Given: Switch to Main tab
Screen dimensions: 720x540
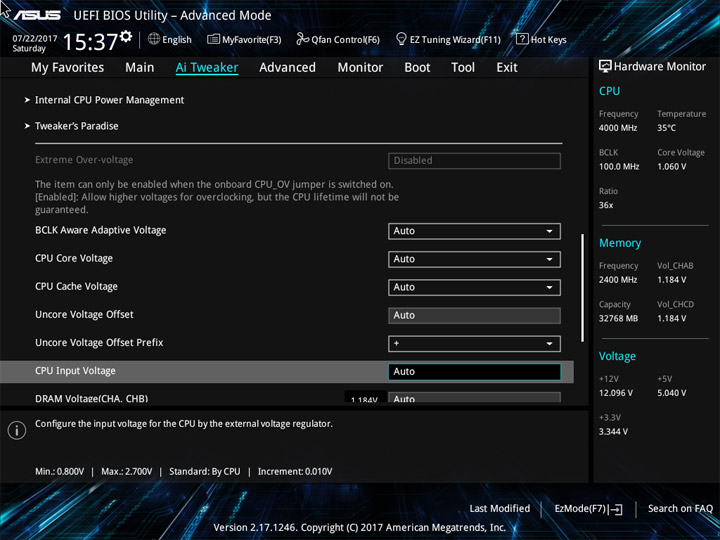Looking at the screenshot, I should click(x=140, y=68).
